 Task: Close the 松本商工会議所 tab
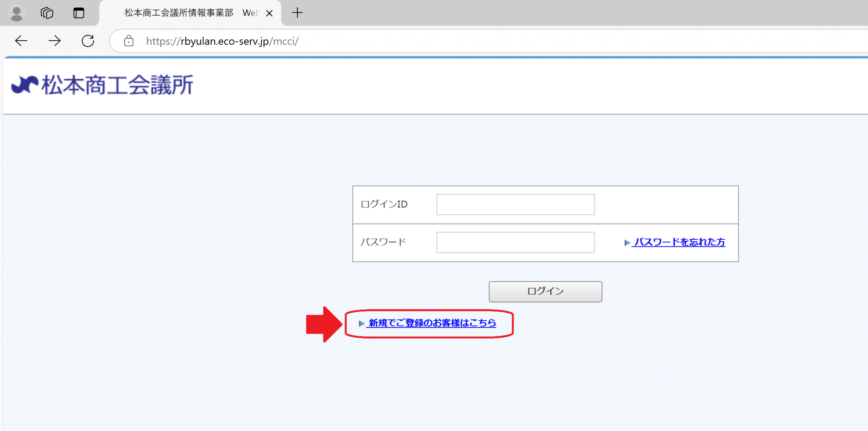270,13
